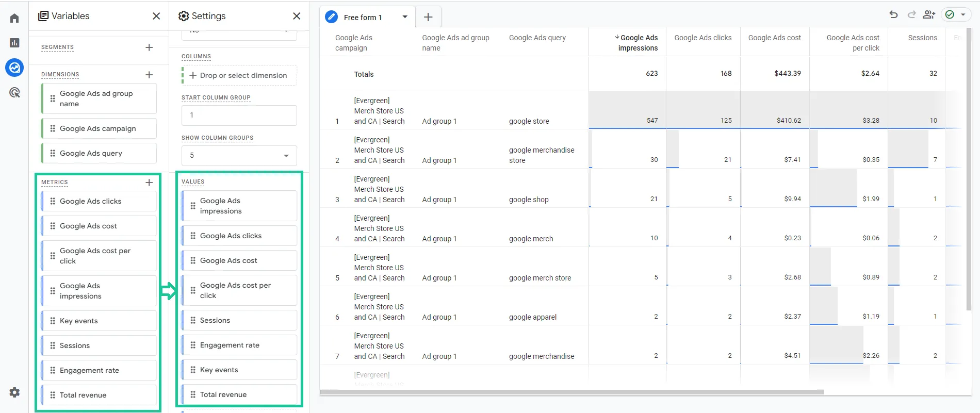This screenshot has height=413, width=980.
Task: Click the vertical scrollbar beside the table
Action: (x=969, y=170)
